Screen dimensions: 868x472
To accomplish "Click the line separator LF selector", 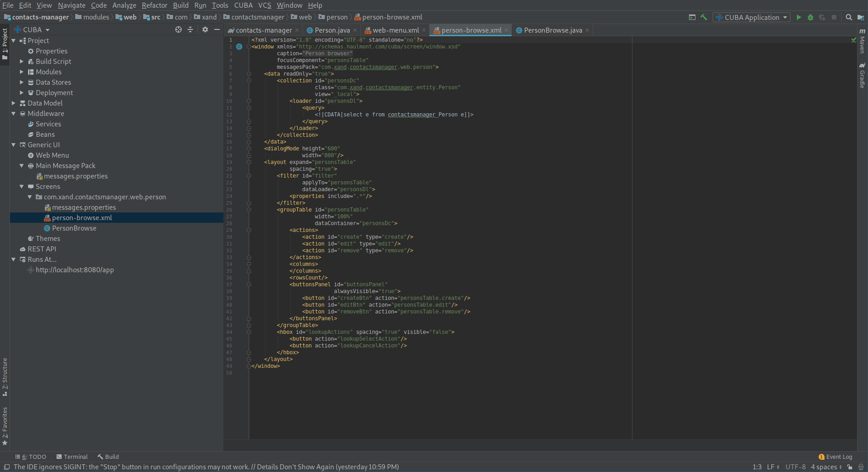I will [x=773, y=467].
